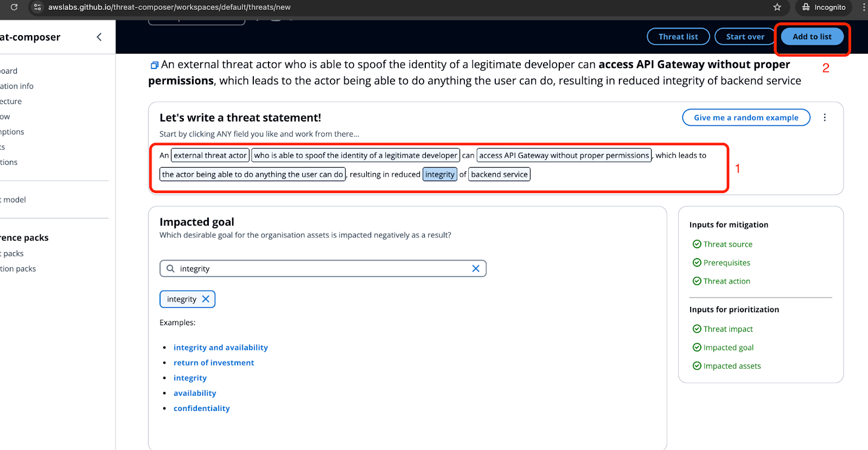The image size is (868, 450).
Task: Remove the integrity tag with X
Action: click(x=206, y=299)
